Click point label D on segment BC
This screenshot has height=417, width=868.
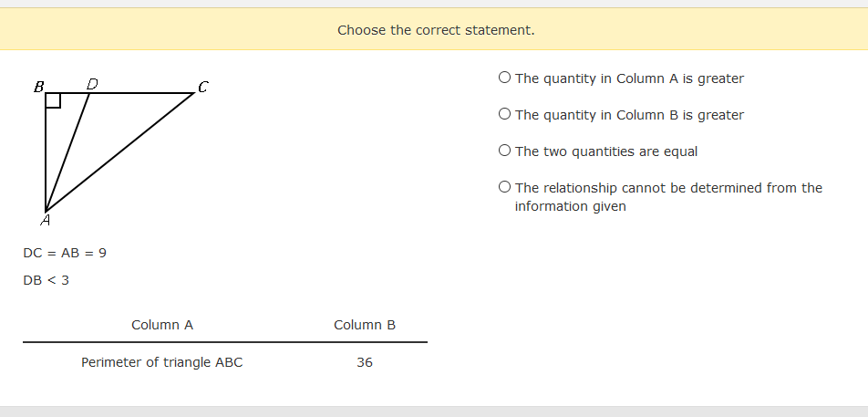[92, 84]
